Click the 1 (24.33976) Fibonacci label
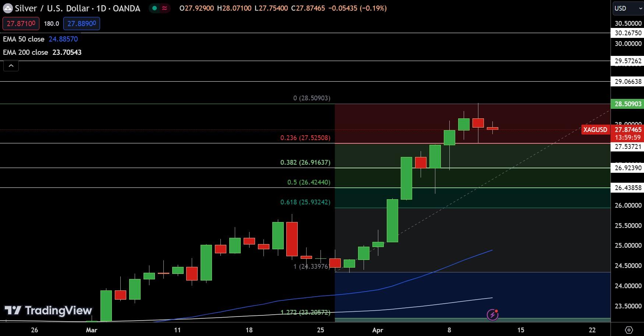Viewport: 644px width, 336px height. click(312, 267)
